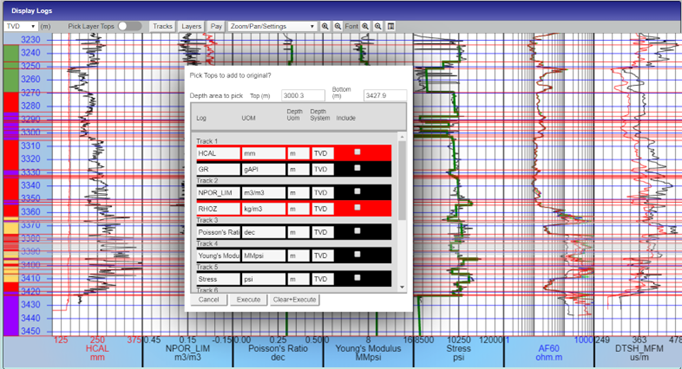
Task: Click the Cancel button in dialog
Action: 209,299
